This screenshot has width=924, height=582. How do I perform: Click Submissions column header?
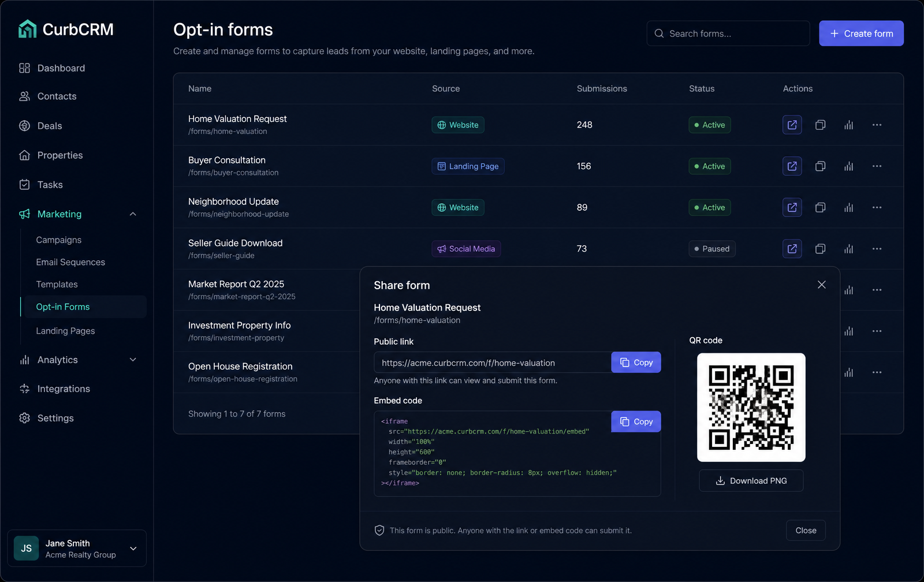602,88
